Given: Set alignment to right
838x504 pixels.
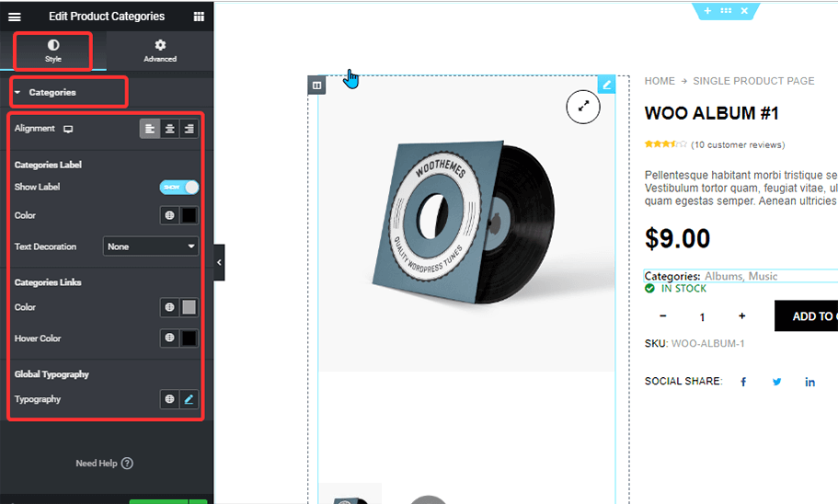Looking at the screenshot, I should tap(189, 129).
